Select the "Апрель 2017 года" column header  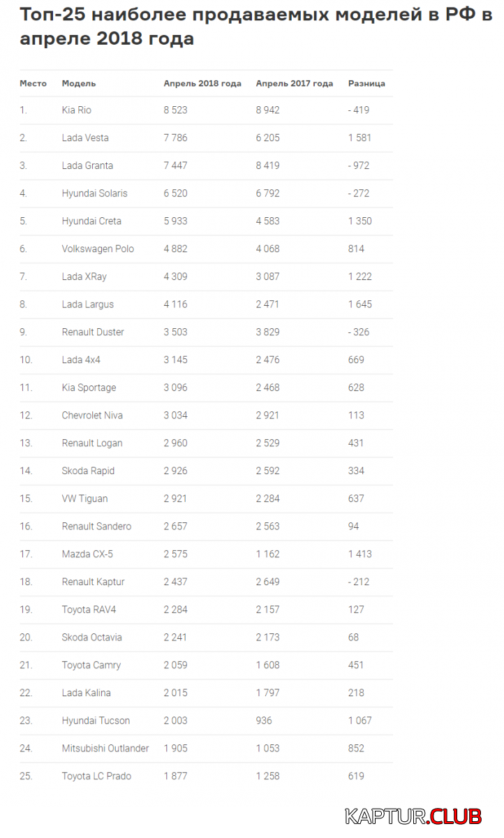(294, 83)
